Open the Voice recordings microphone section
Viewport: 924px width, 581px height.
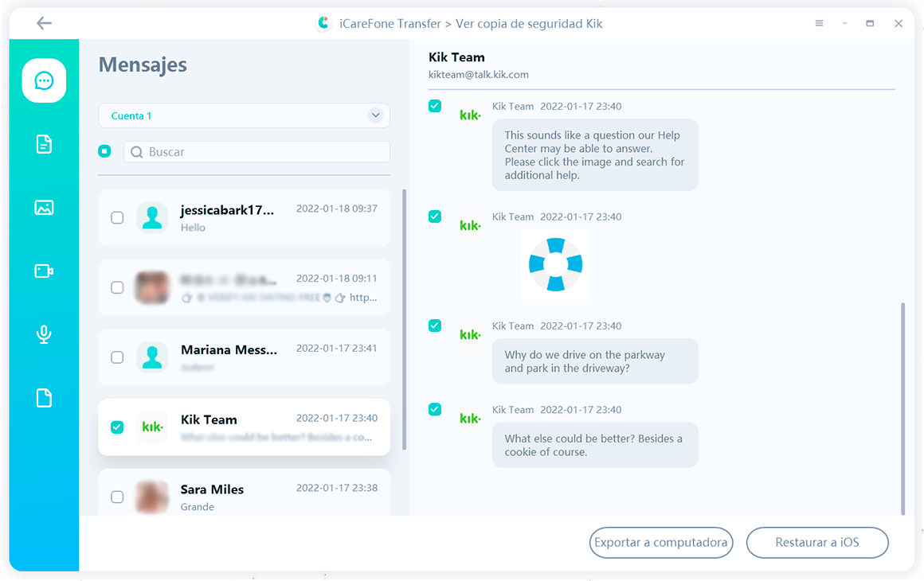tap(44, 334)
